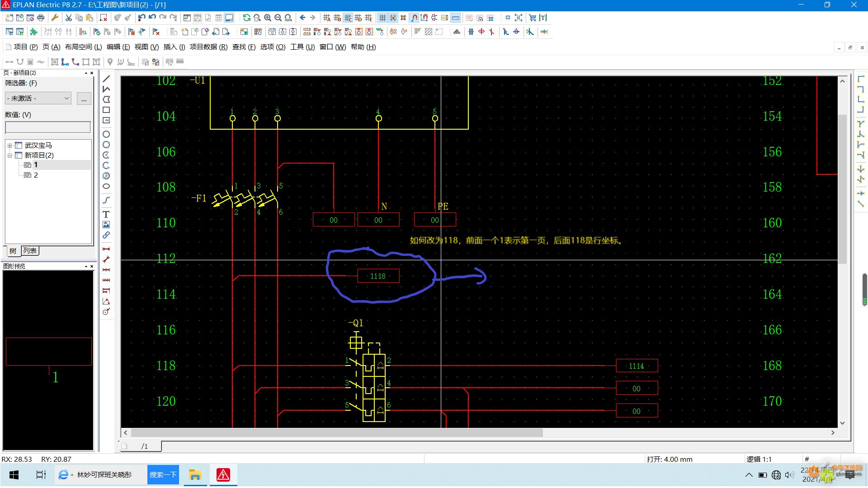This screenshot has width=868, height=488.
Task: Open the 页(A) menu
Action: pos(51,47)
